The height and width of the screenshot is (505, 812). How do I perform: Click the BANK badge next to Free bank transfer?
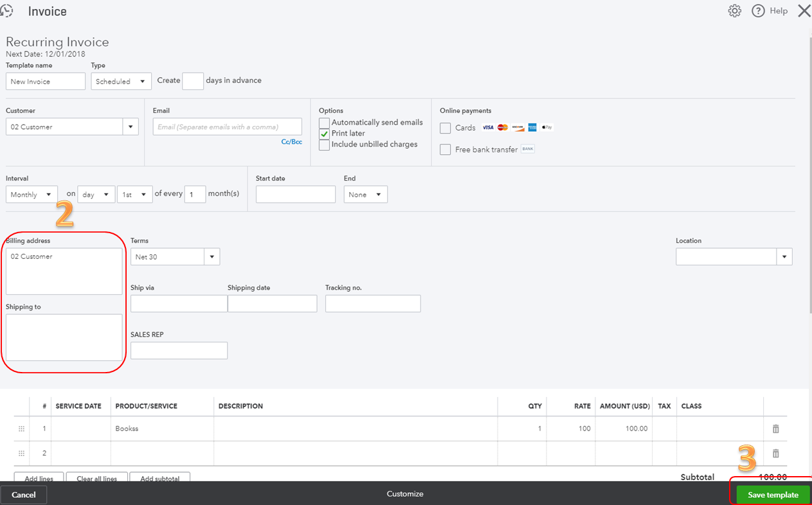(527, 148)
